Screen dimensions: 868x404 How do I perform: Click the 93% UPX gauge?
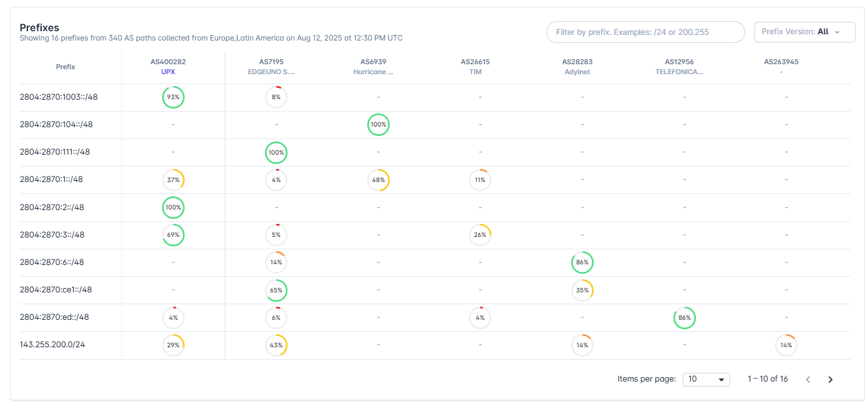(x=173, y=97)
